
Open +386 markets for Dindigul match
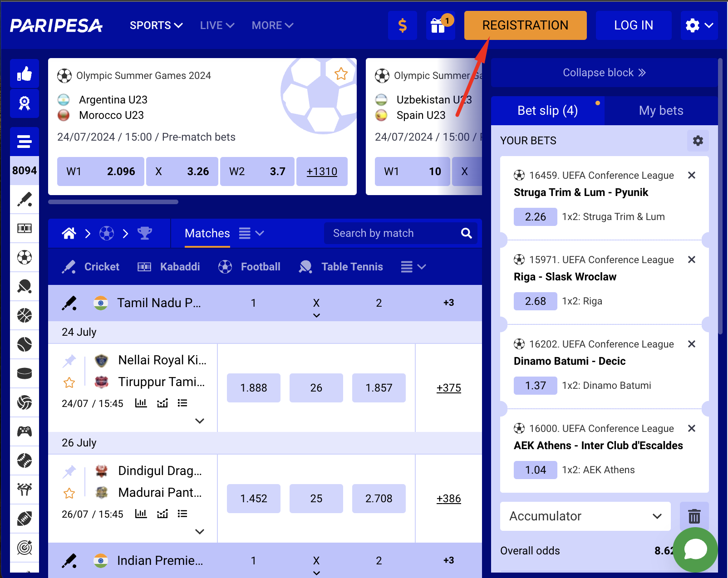point(449,499)
